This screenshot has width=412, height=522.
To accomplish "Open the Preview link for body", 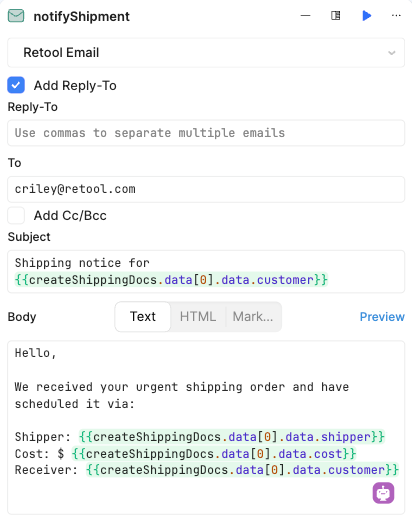I will (x=382, y=317).
